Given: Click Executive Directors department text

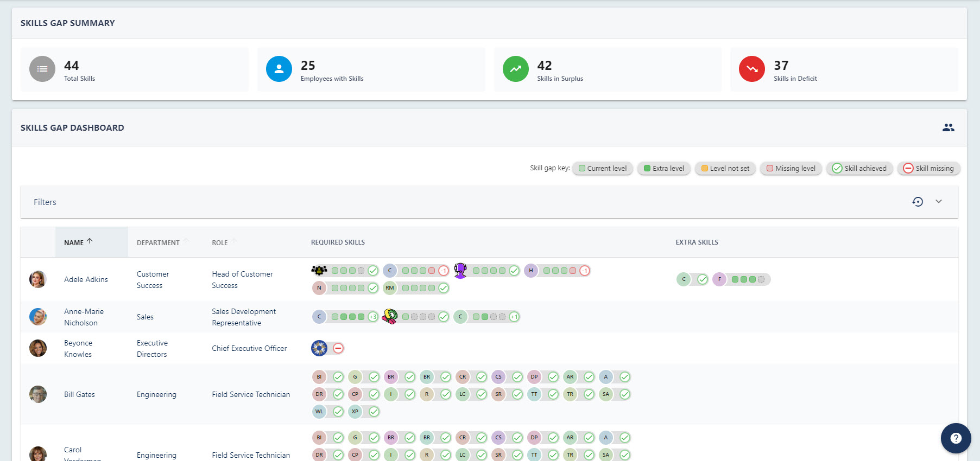Looking at the screenshot, I should [x=153, y=348].
